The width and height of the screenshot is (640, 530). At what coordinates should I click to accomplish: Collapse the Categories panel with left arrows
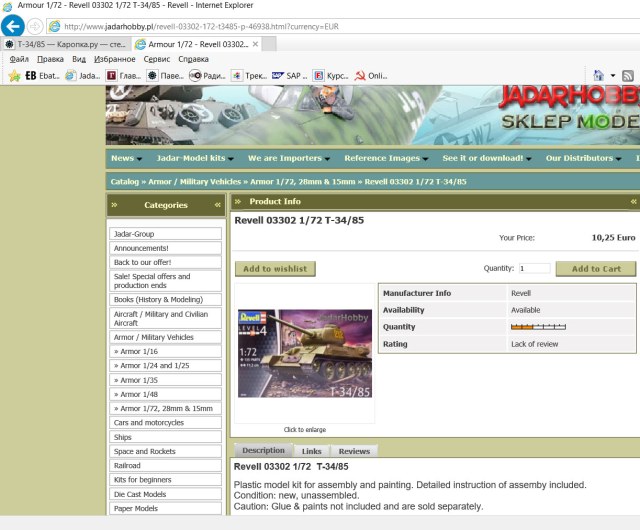[x=217, y=205]
